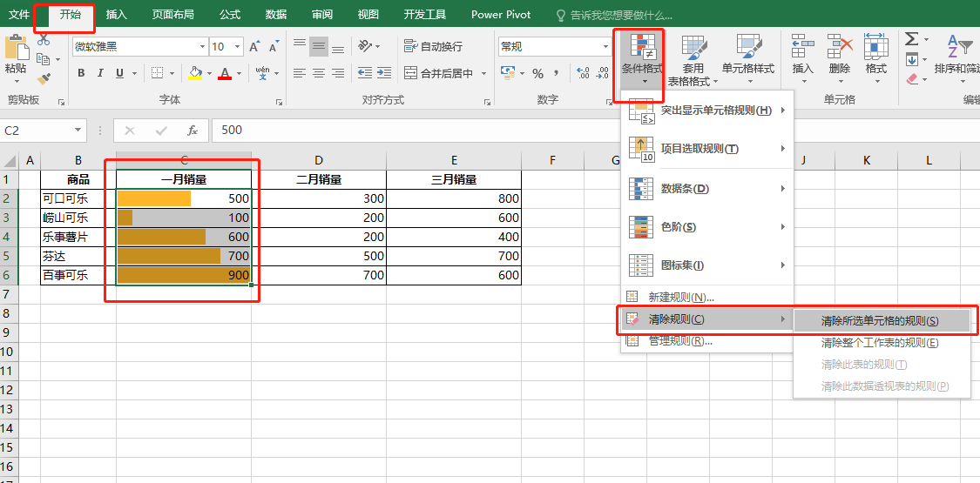Image resolution: width=980 pixels, height=483 pixels.
Task: Select column D header
Action: [x=319, y=160]
